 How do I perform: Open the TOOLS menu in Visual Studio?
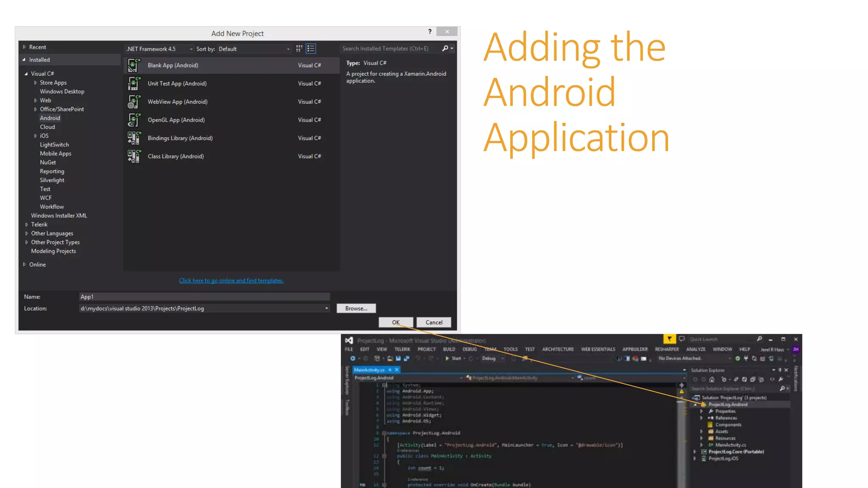(x=510, y=349)
